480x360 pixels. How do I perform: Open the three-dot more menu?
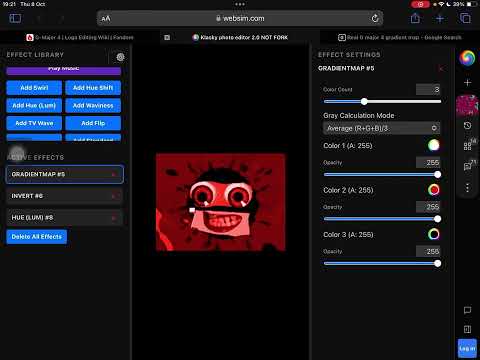467,188
